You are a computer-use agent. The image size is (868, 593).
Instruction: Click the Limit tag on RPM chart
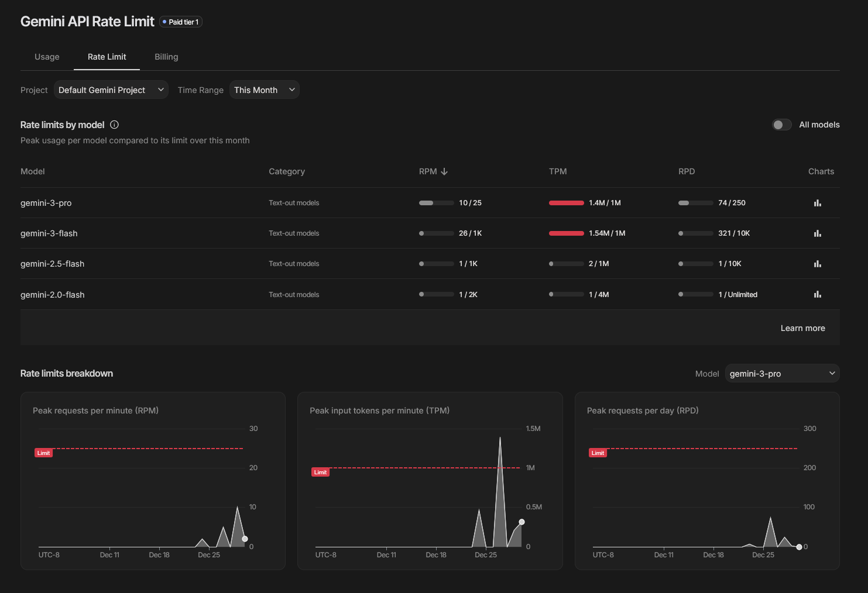tap(43, 453)
